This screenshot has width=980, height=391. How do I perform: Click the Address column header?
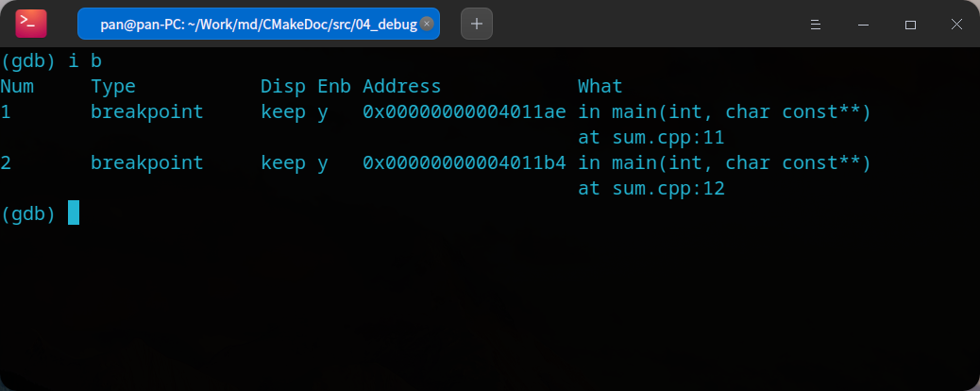tap(402, 86)
